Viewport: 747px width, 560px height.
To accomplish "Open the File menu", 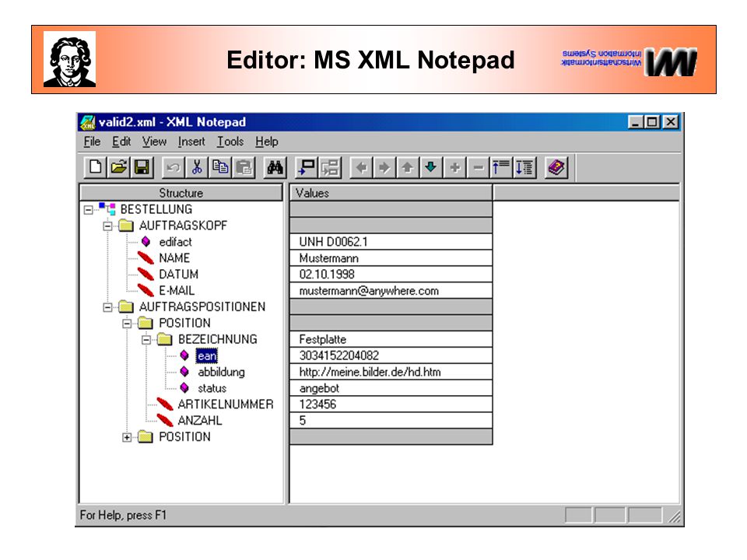I will point(92,142).
